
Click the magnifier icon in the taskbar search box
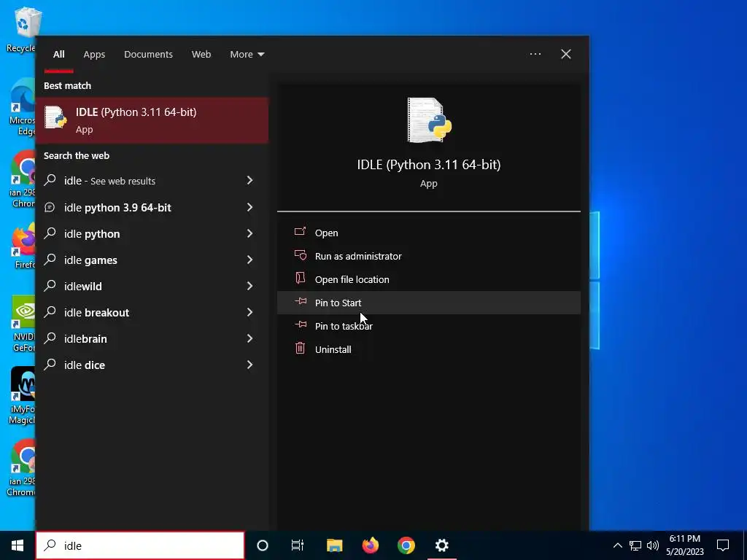pos(50,545)
